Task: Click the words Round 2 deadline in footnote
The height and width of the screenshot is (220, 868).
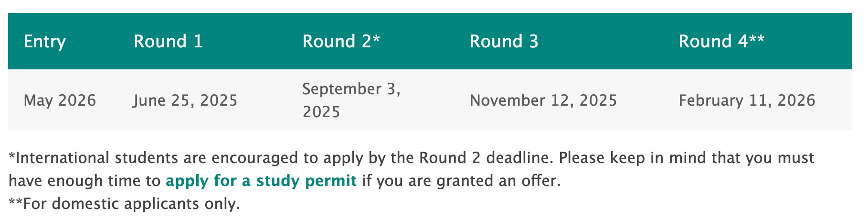Action: click(x=486, y=158)
